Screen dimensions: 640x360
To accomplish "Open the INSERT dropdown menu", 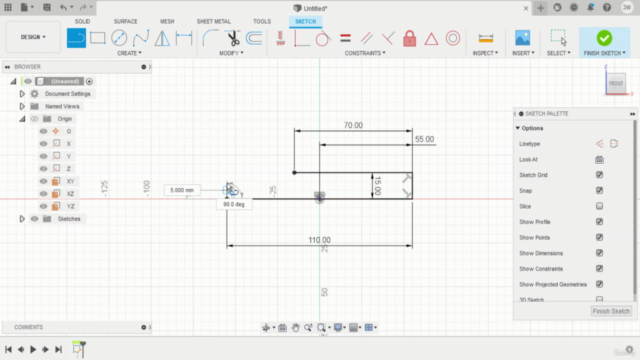I will click(x=523, y=53).
